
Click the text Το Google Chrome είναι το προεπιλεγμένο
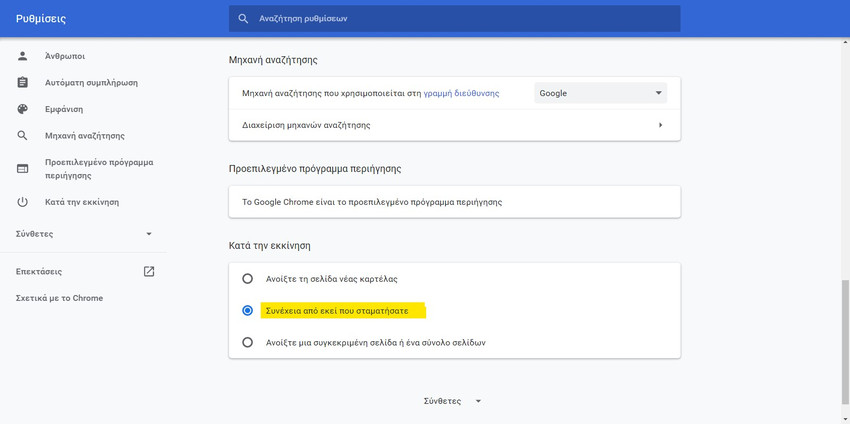tap(372, 202)
